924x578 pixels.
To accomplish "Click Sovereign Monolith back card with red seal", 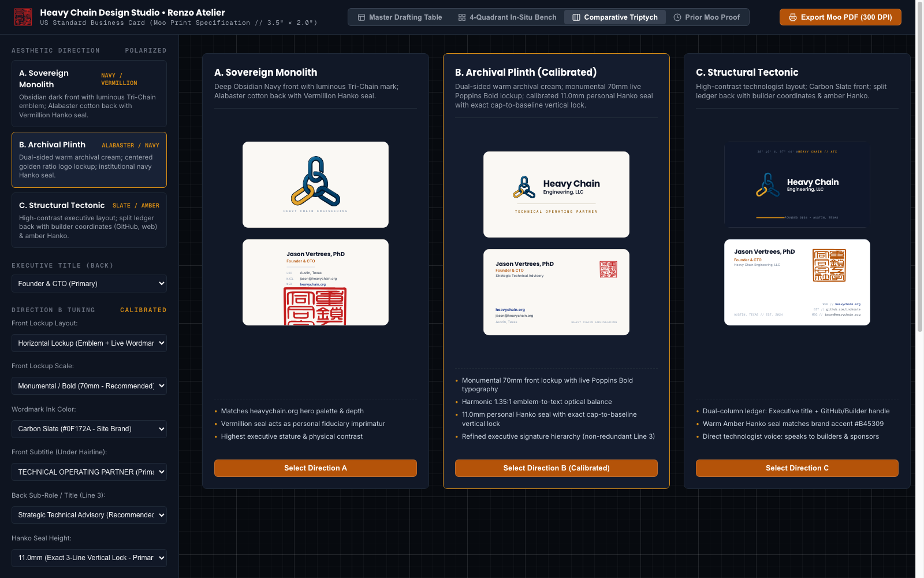I will pyautogui.click(x=315, y=282).
